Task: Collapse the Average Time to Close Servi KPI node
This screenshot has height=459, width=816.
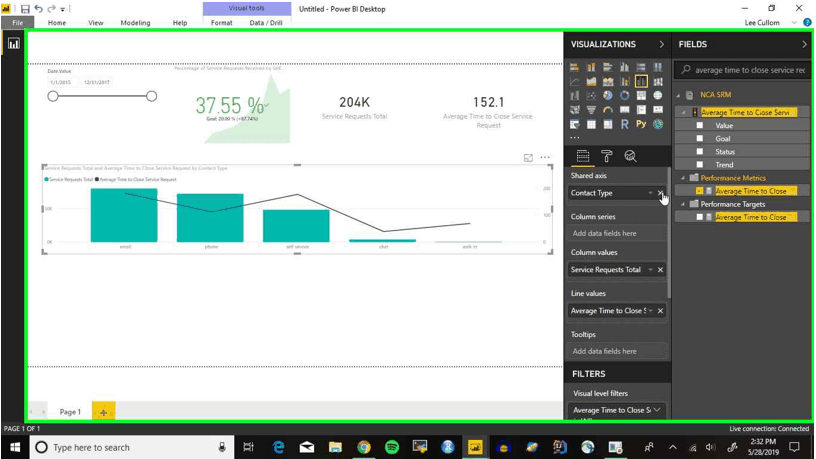Action: tap(683, 112)
